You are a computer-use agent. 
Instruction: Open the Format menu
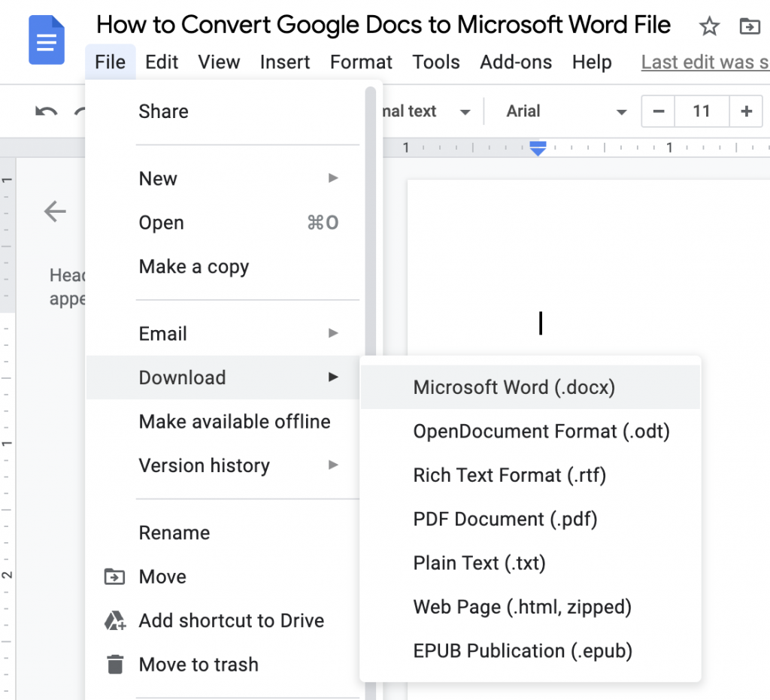pyautogui.click(x=361, y=62)
